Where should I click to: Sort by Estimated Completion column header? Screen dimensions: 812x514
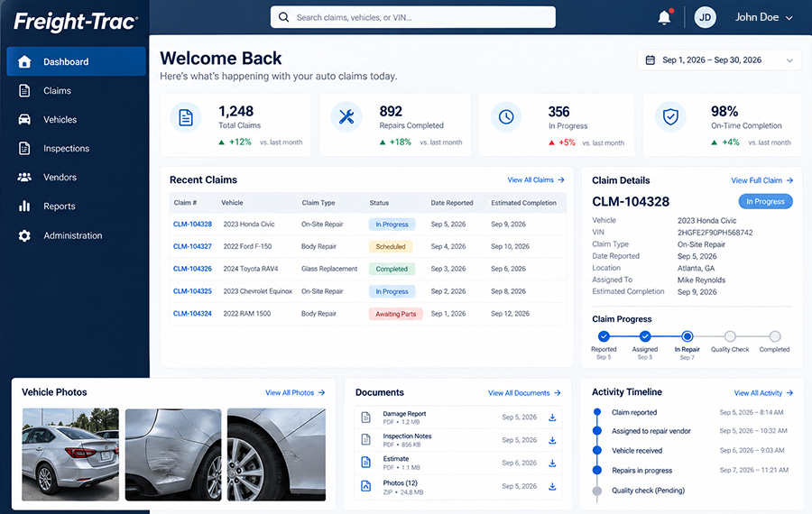[x=523, y=203]
